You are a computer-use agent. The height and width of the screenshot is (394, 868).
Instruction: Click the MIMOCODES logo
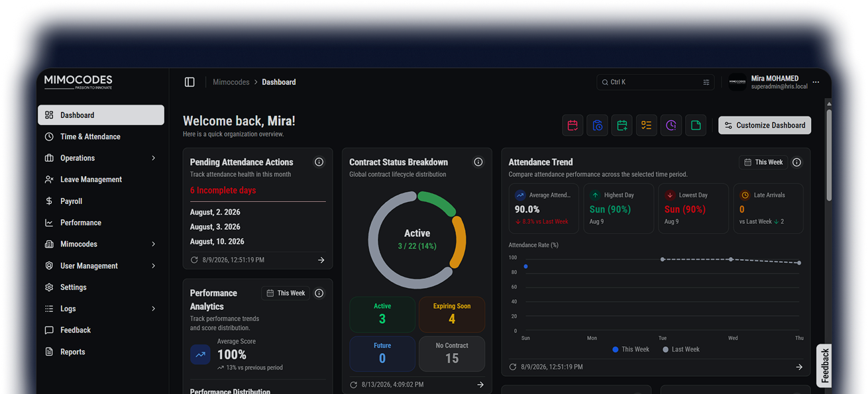pyautogui.click(x=78, y=81)
